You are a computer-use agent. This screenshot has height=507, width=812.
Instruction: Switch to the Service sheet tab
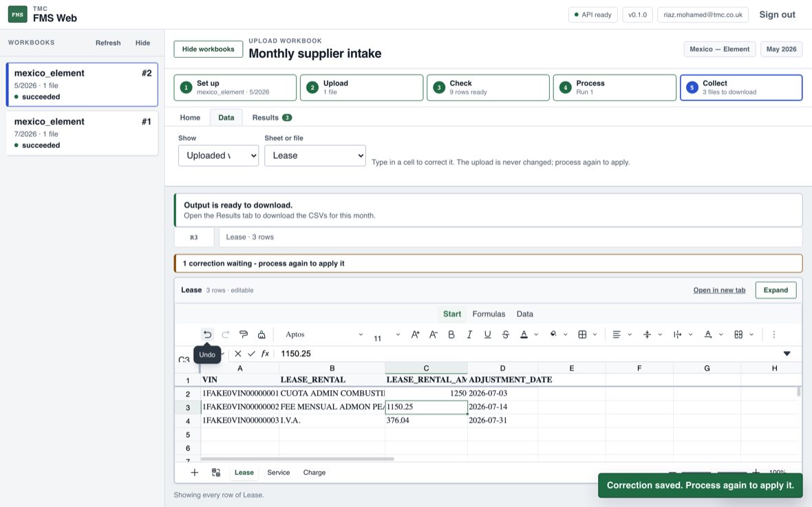click(279, 473)
